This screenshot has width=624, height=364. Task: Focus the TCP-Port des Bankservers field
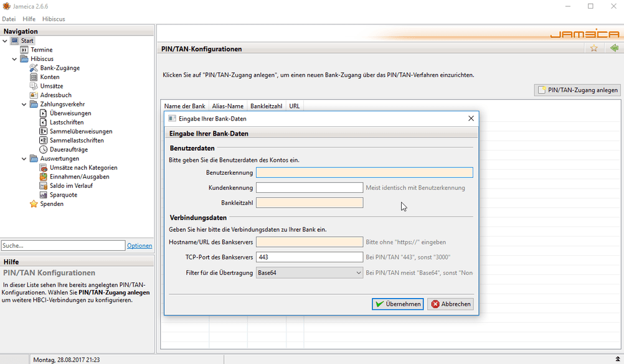(x=310, y=257)
